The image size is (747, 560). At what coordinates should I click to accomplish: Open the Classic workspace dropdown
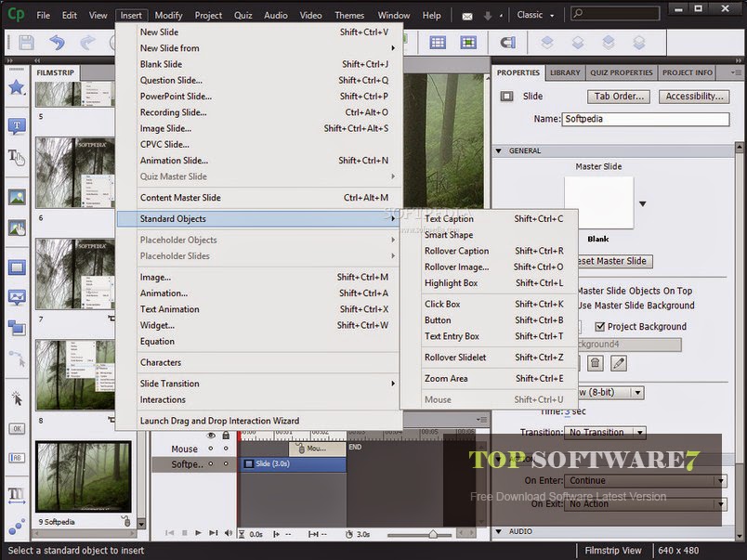[535, 15]
